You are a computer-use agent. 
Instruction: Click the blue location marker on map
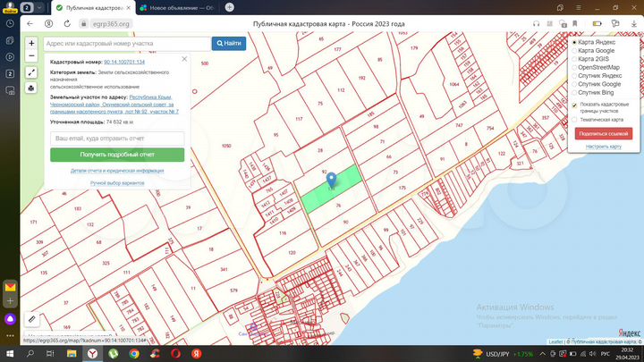tap(332, 180)
